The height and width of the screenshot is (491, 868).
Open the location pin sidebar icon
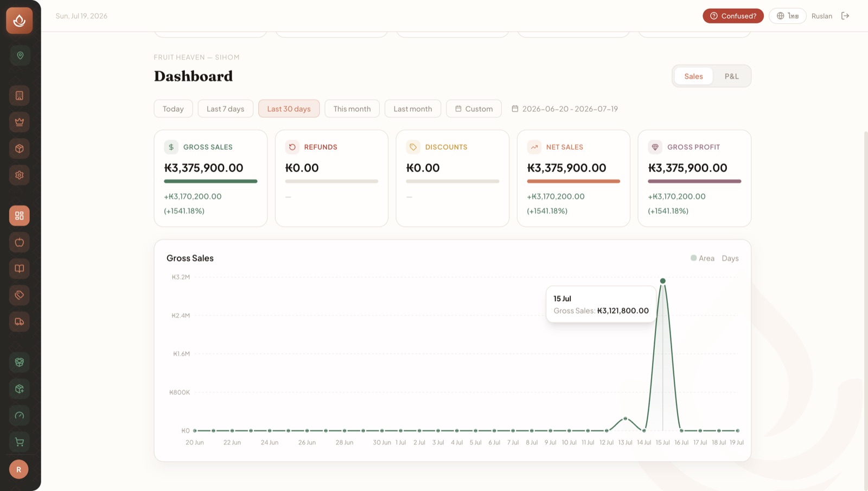[x=20, y=55]
